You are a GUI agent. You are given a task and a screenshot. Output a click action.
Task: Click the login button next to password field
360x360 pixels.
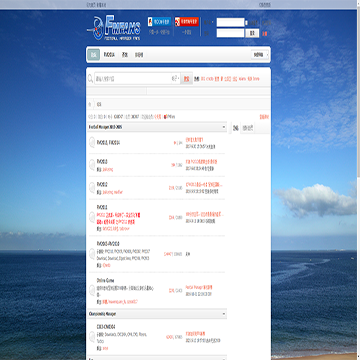(x=252, y=33)
